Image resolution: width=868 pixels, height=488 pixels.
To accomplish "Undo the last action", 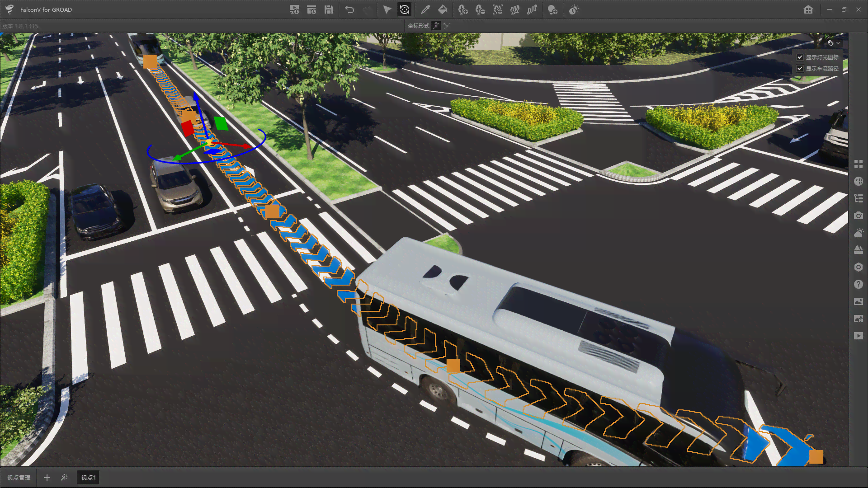I will 349,9.
